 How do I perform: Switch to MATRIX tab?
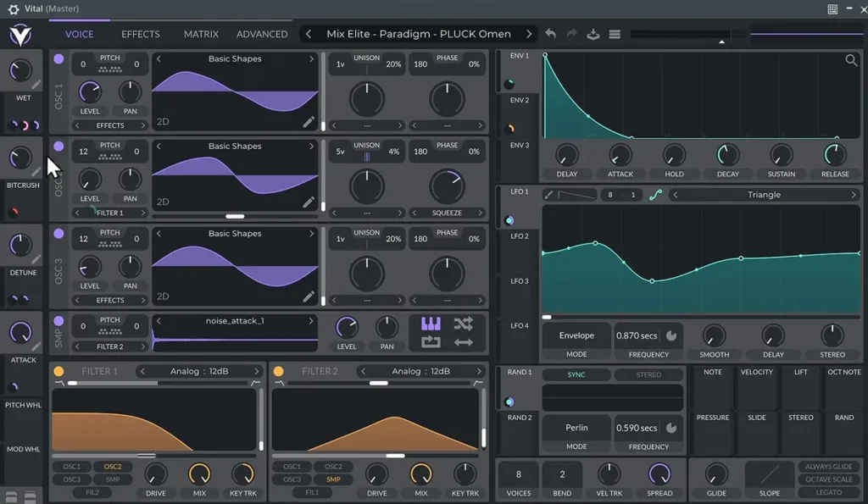pyautogui.click(x=201, y=34)
